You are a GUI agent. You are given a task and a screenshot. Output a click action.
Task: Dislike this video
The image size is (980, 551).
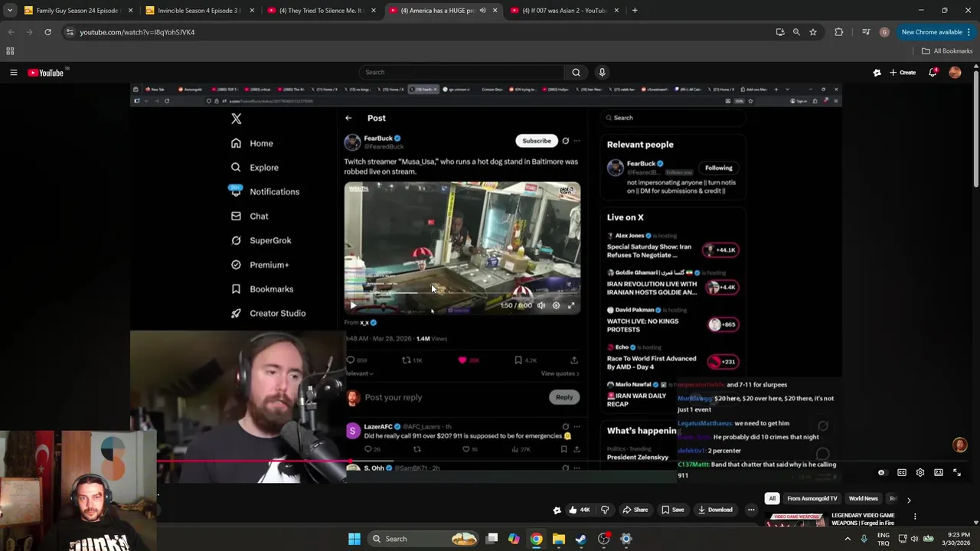[605, 510]
